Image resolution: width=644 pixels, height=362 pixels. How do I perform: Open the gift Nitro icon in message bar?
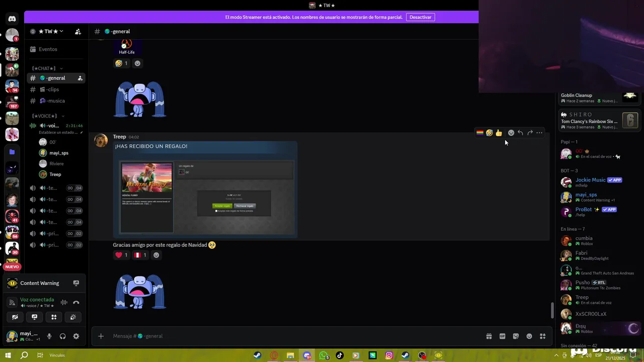pos(489,336)
